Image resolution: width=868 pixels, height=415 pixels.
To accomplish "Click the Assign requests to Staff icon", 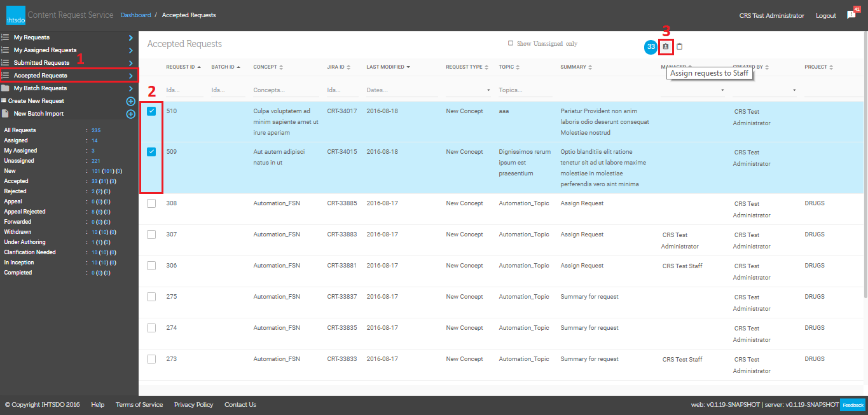I will (666, 46).
